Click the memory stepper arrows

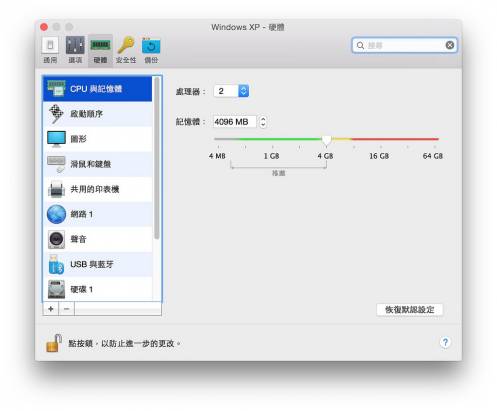263,122
